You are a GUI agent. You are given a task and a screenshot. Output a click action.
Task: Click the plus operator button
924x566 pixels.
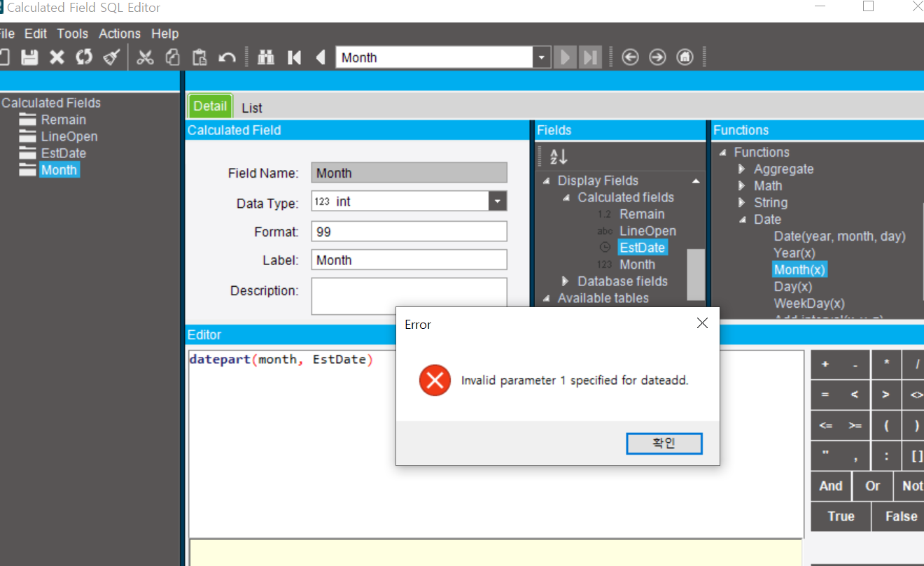pyautogui.click(x=825, y=365)
